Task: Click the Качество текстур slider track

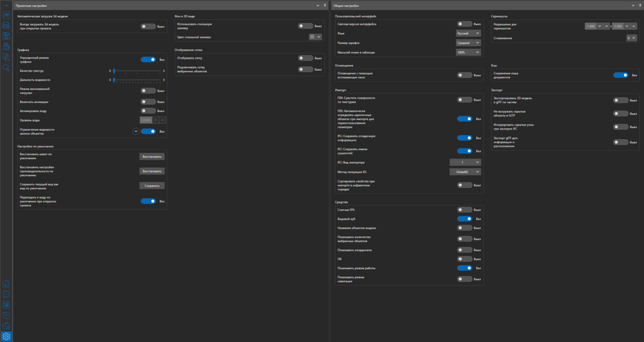Action: [137, 71]
